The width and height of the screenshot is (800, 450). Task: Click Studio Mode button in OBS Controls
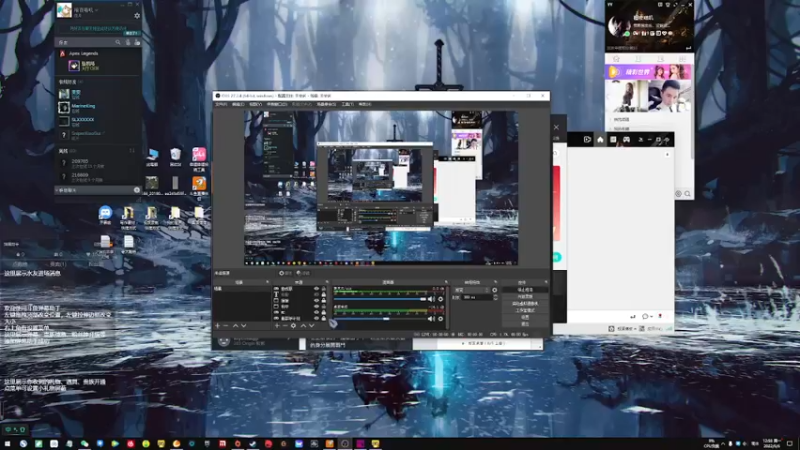click(x=526, y=310)
